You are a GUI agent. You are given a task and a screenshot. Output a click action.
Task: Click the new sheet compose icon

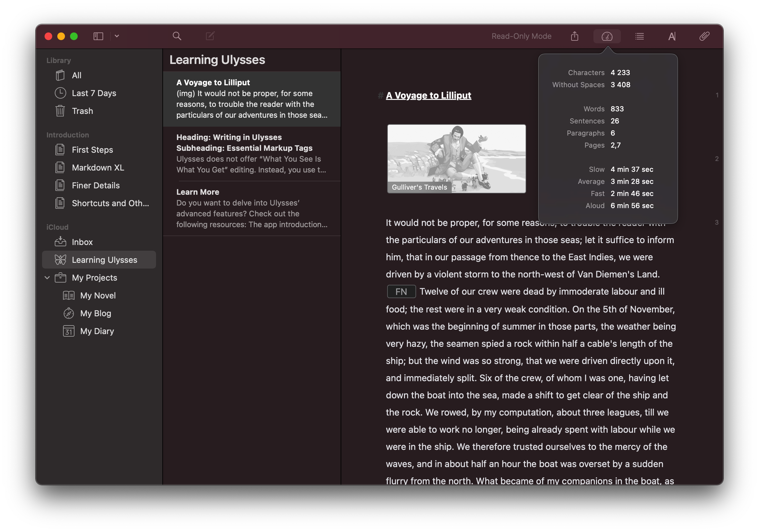coord(210,36)
